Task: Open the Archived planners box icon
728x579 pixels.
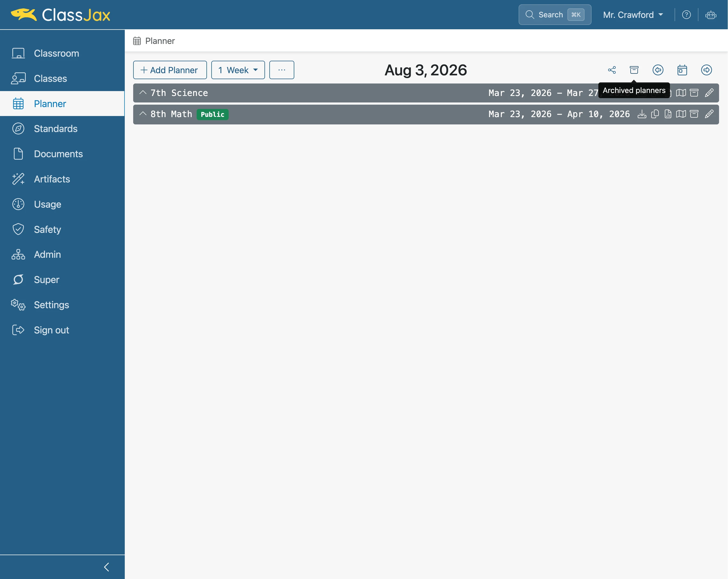Action: click(634, 70)
